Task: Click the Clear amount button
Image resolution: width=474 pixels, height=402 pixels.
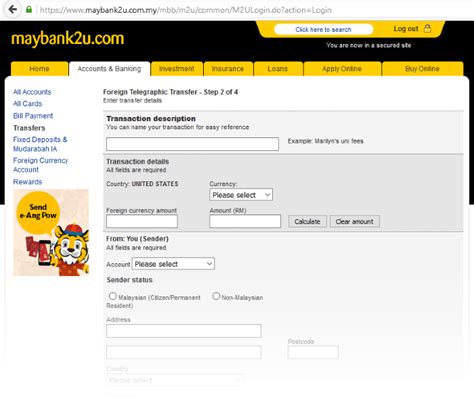Action: tap(355, 221)
